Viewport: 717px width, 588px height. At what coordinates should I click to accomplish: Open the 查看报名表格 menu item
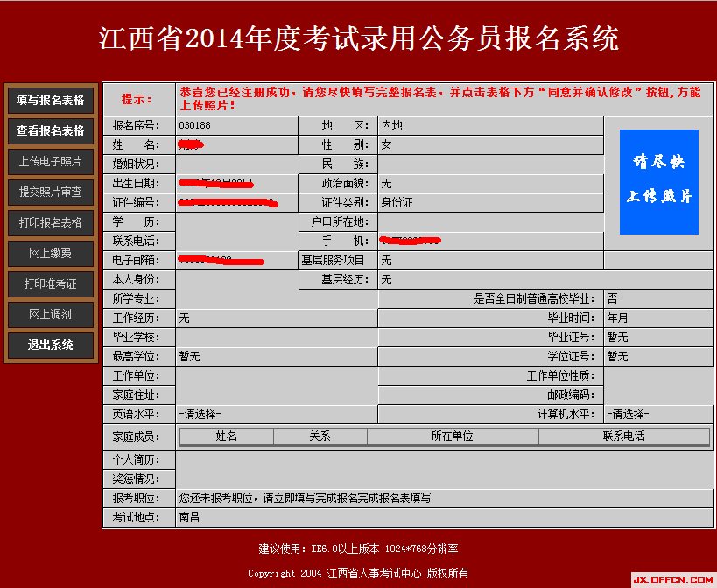point(51,130)
